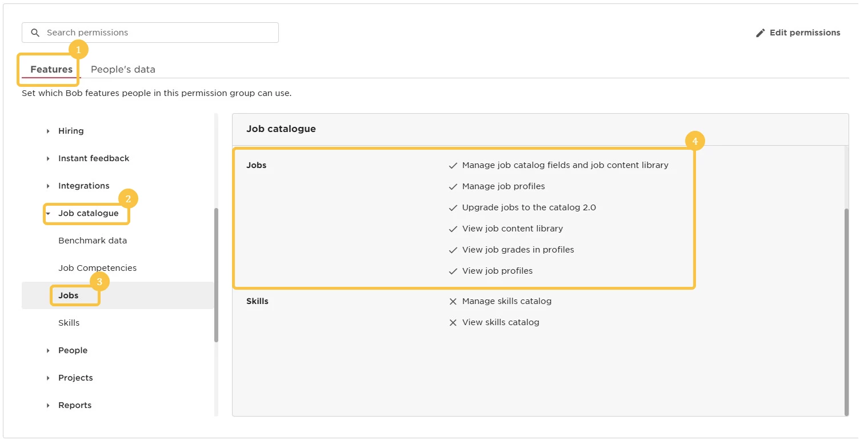This screenshot has height=444, width=868.
Task: Expand the Reports arrow
Action: 48,405
